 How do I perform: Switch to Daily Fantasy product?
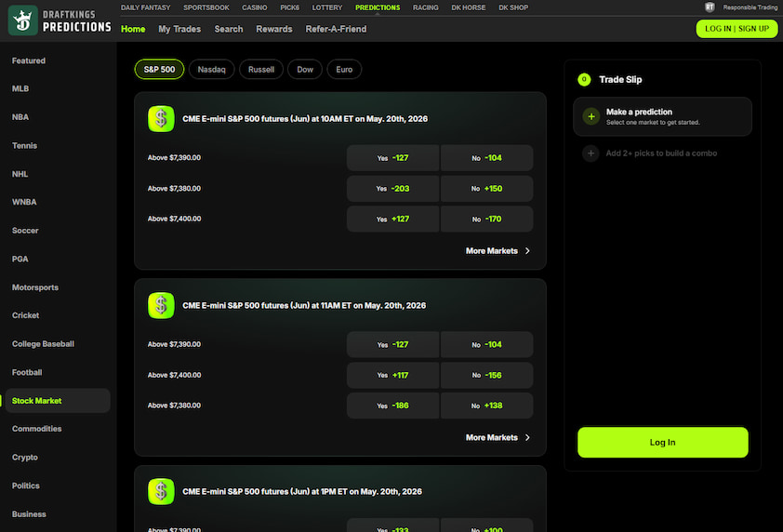coord(145,7)
